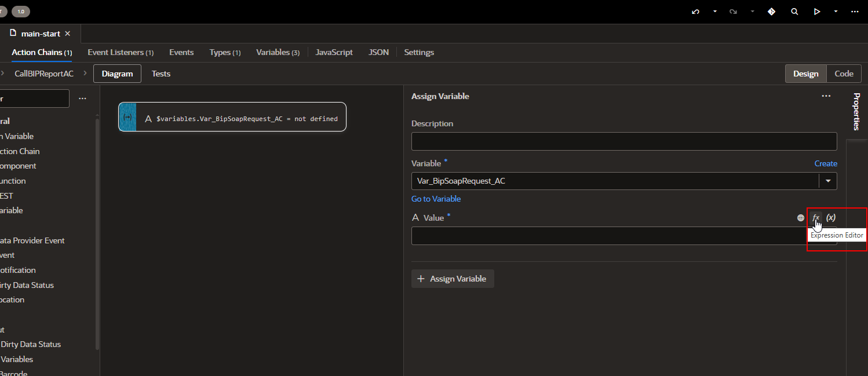This screenshot has height=376, width=868.
Task: Click the Var_BipSoapRequest_AC variable combo box
Action: 624,181
